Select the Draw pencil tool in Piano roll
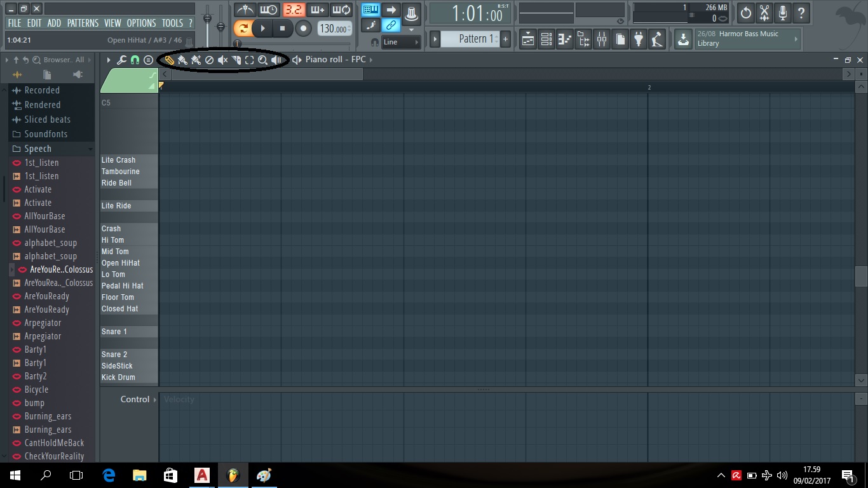The image size is (868, 488). click(168, 60)
